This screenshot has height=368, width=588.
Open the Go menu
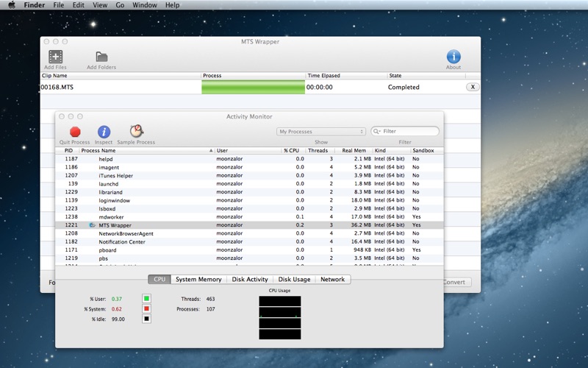coord(120,5)
